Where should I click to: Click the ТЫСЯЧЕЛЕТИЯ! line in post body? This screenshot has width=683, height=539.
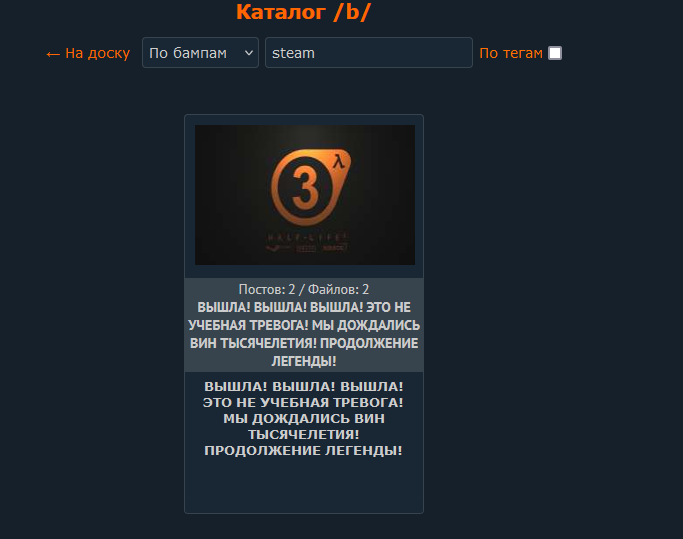pos(304,434)
